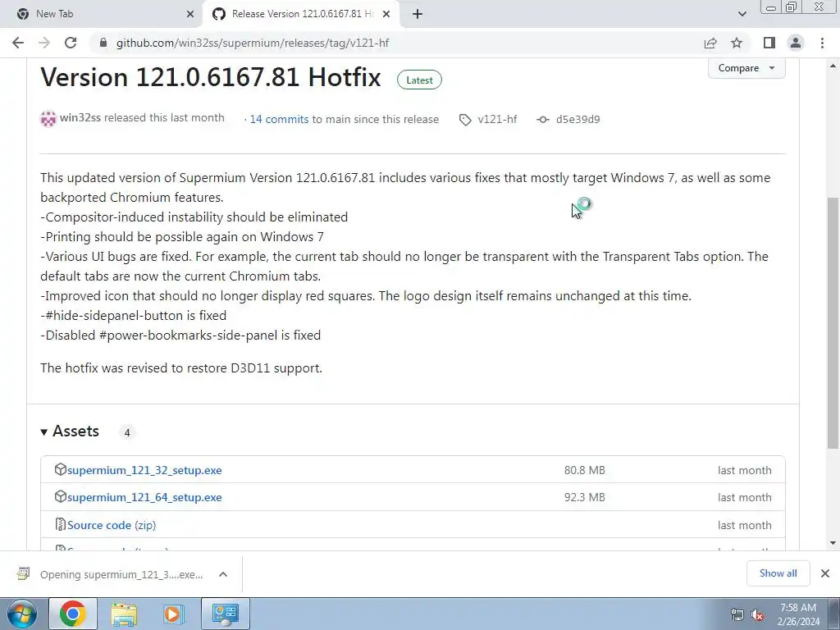This screenshot has width=840, height=630.
Task: Expand download item options chevron
Action: [223, 574]
